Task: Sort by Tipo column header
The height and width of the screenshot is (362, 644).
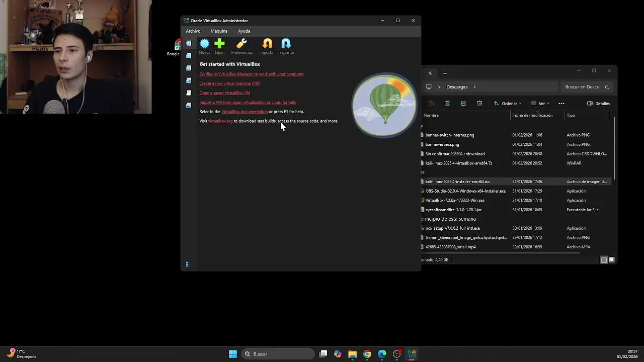Action: point(571,116)
